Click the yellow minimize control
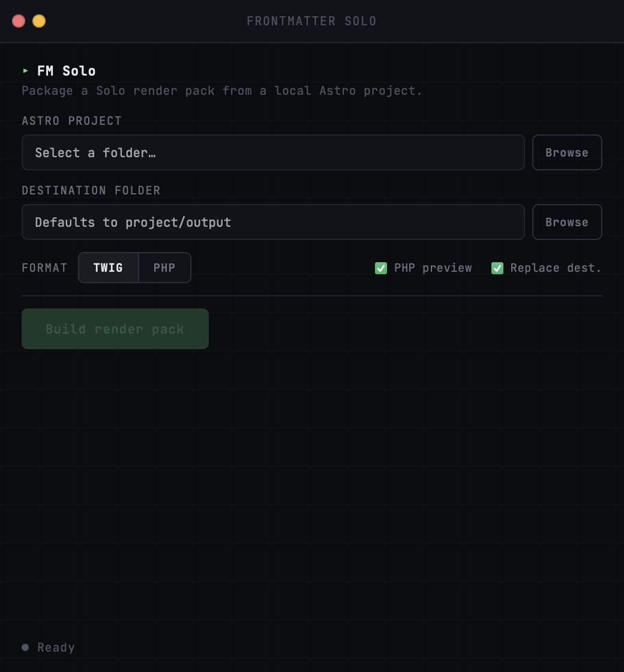 pyautogui.click(x=39, y=21)
